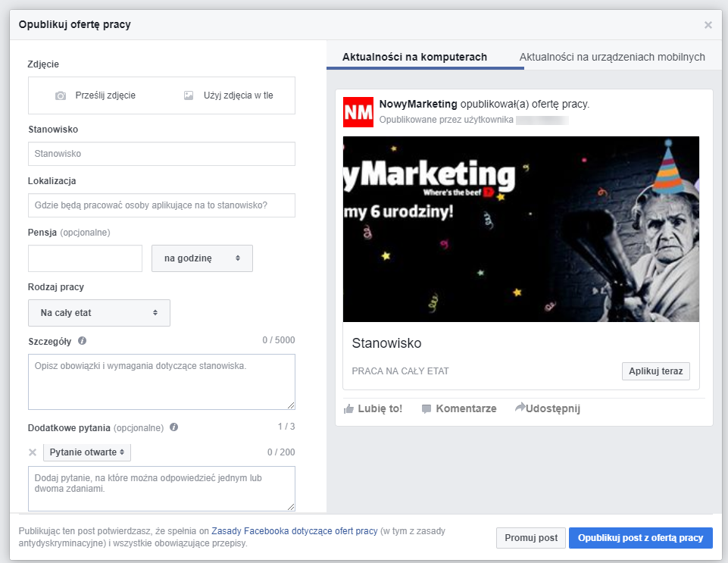728x563 pixels.
Task: Select the Aktualności na komputerach tab
Action: [414, 57]
